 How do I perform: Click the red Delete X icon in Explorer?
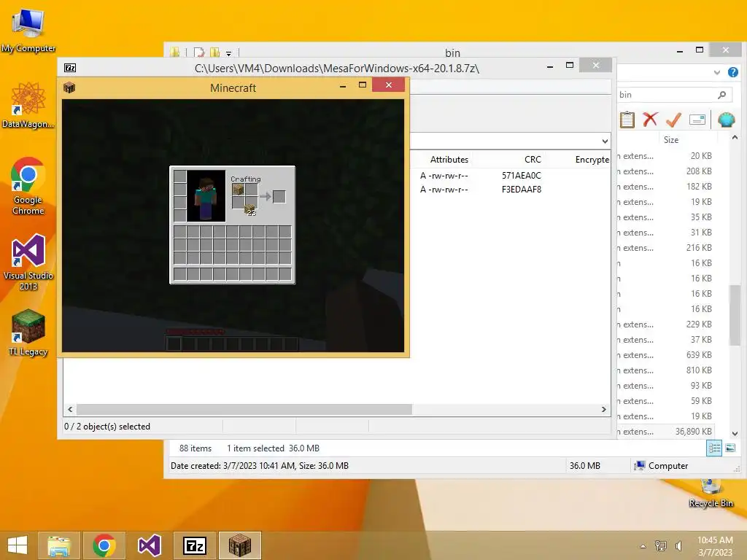tap(650, 120)
